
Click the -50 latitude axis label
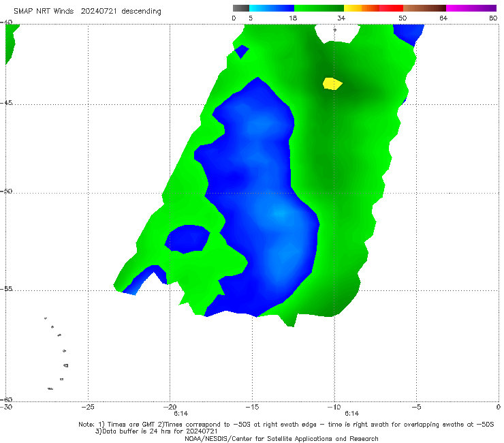6,192
